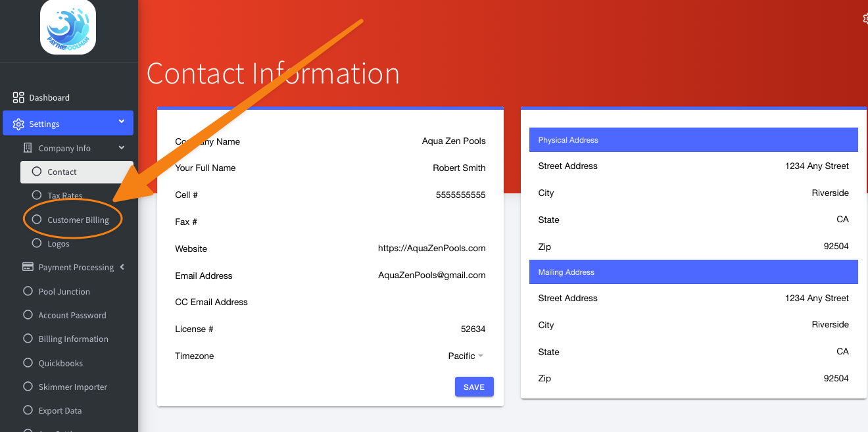Edit the Mailing Address Street Address value
This screenshot has height=432, width=868.
tap(817, 298)
